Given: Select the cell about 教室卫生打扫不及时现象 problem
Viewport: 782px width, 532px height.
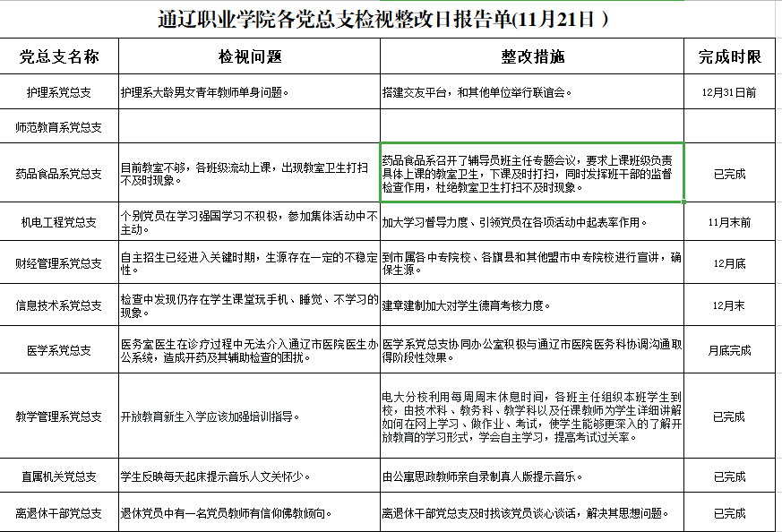Looking at the screenshot, I should coord(249,173).
